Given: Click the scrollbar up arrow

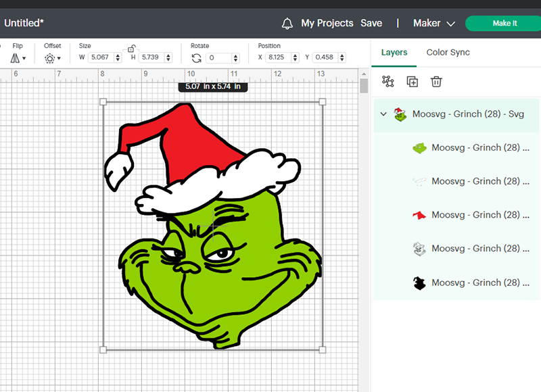Looking at the screenshot, I should pos(364,74).
